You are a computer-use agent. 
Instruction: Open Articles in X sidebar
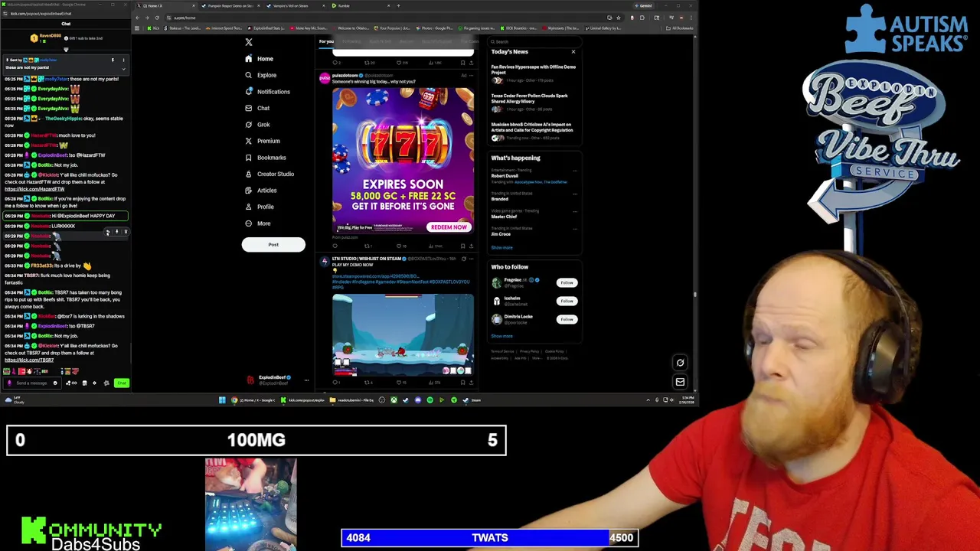click(x=260, y=191)
